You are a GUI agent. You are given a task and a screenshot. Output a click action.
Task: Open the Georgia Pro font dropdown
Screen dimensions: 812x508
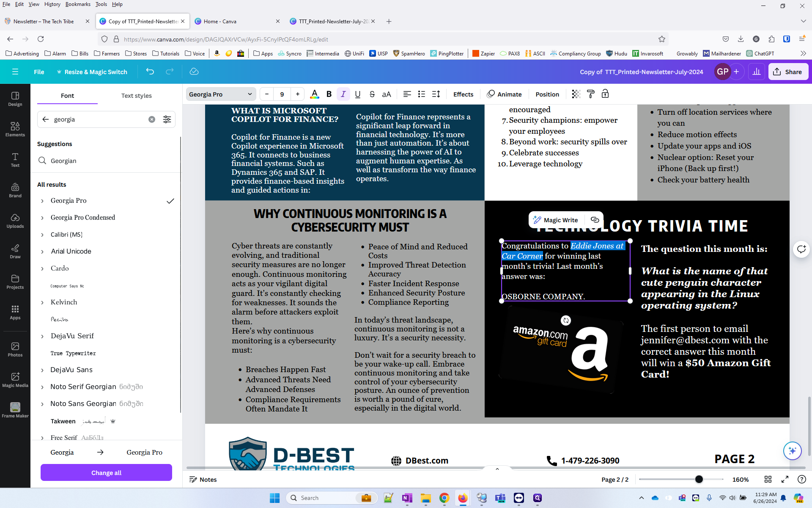(221, 94)
